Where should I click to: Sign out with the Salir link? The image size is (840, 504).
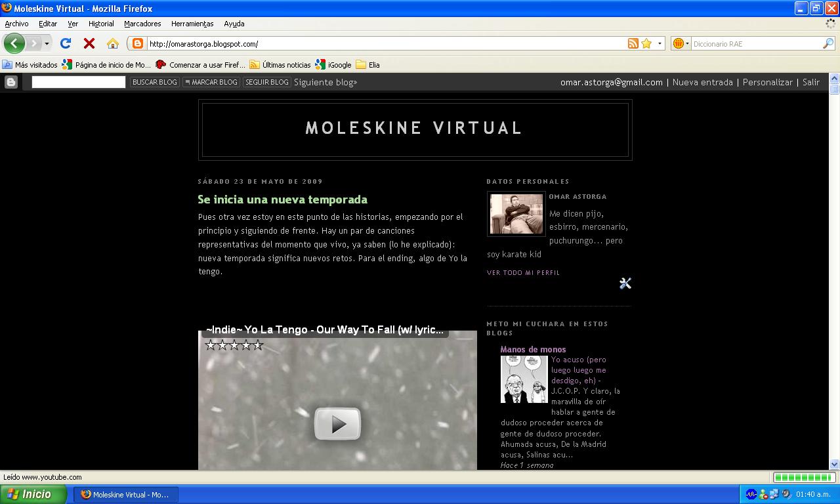coord(811,82)
